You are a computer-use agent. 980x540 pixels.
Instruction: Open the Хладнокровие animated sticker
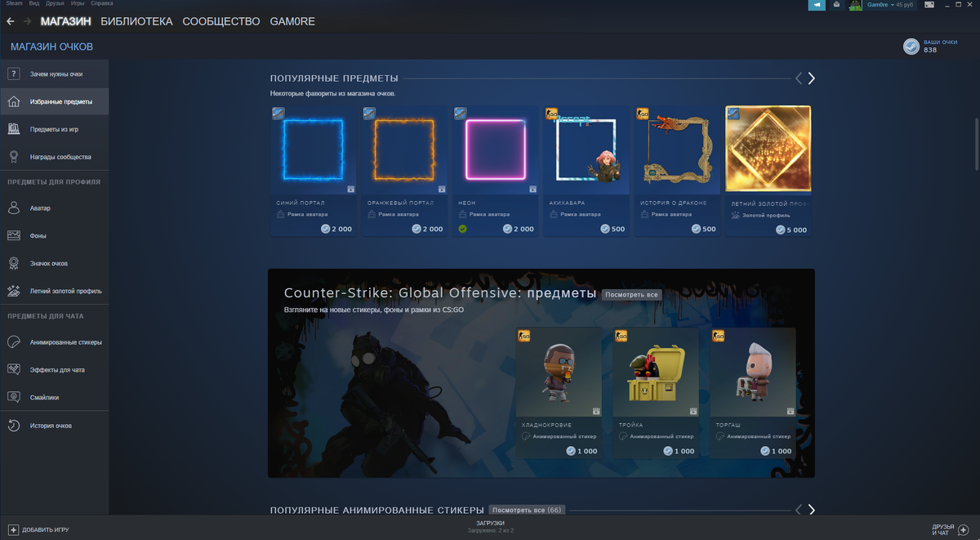tap(559, 393)
